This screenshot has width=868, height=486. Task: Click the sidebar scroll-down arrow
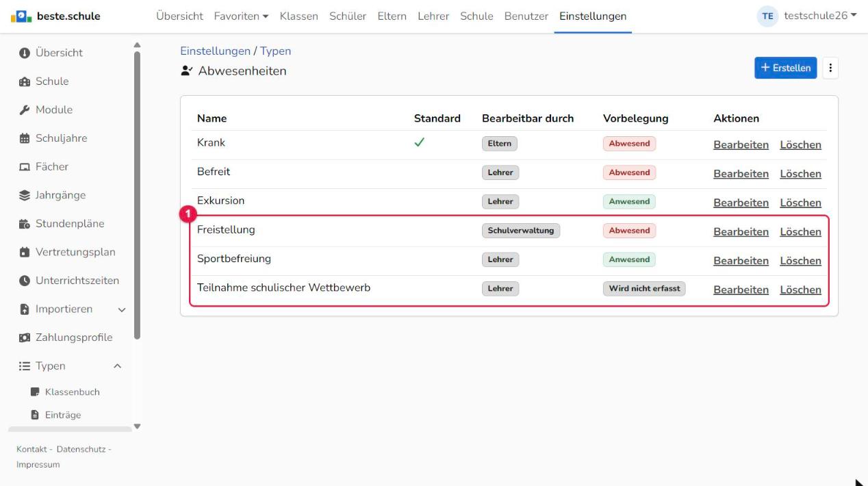[137, 426]
